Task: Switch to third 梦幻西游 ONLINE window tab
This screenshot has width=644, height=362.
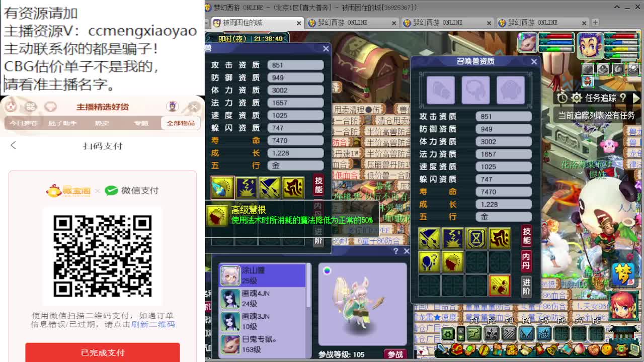Action: pyautogui.click(x=447, y=23)
